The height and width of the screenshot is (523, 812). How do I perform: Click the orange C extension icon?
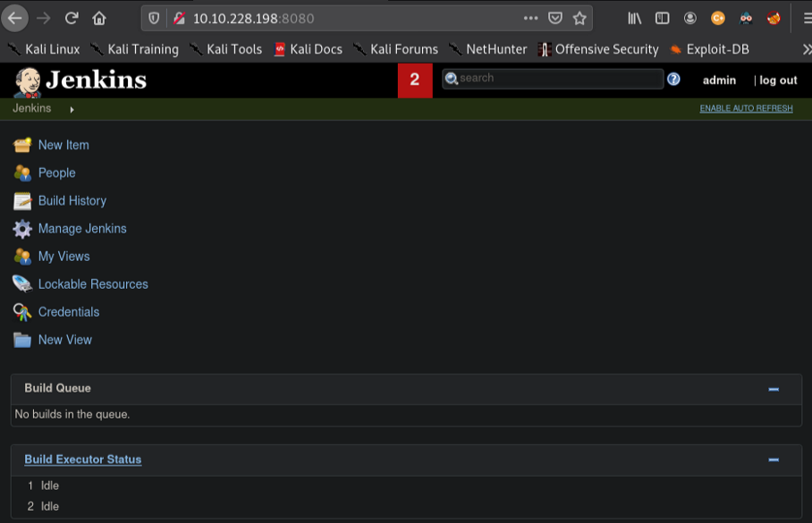click(x=718, y=19)
